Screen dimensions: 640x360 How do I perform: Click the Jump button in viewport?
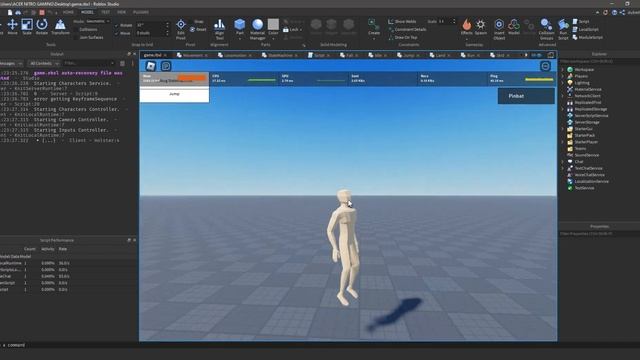click(x=174, y=94)
